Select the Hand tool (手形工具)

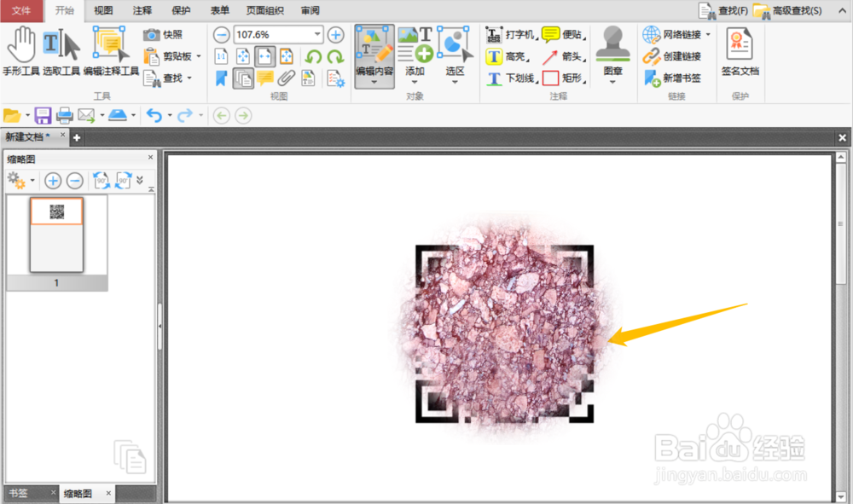[21, 52]
